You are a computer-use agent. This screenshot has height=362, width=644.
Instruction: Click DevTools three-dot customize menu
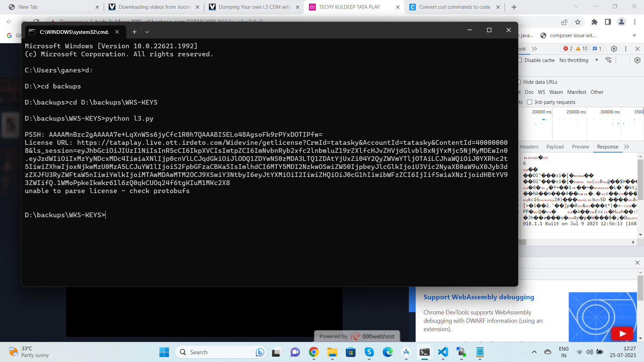(626, 49)
